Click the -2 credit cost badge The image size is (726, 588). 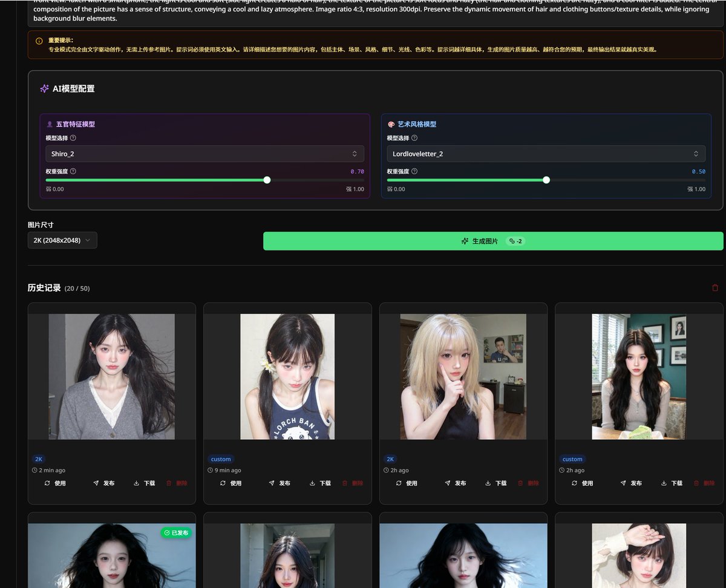[516, 241]
